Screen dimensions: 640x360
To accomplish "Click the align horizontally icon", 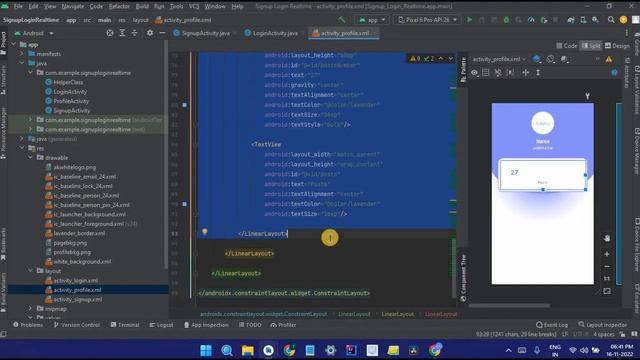I will [526, 73].
